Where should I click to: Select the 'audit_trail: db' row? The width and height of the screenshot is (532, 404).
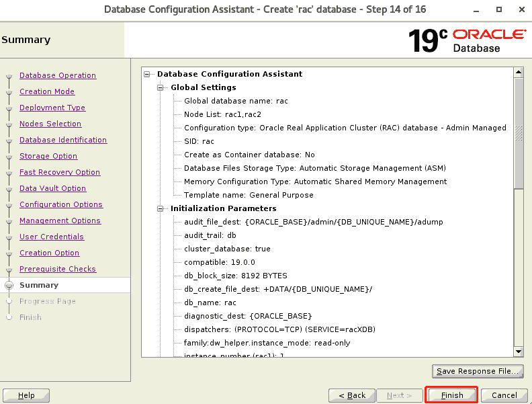pos(210,235)
